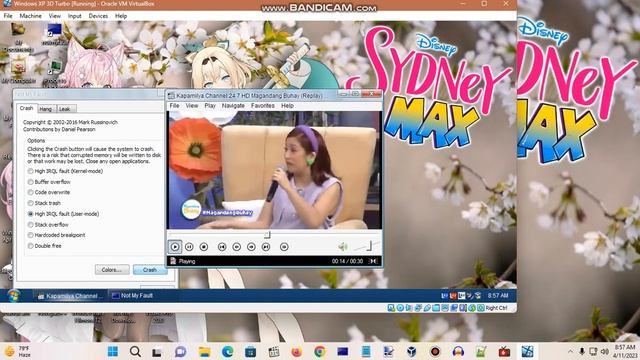The width and height of the screenshot is (640, 360).
Task: Click the rewind button in media player
Action: [x=236, y=247]
